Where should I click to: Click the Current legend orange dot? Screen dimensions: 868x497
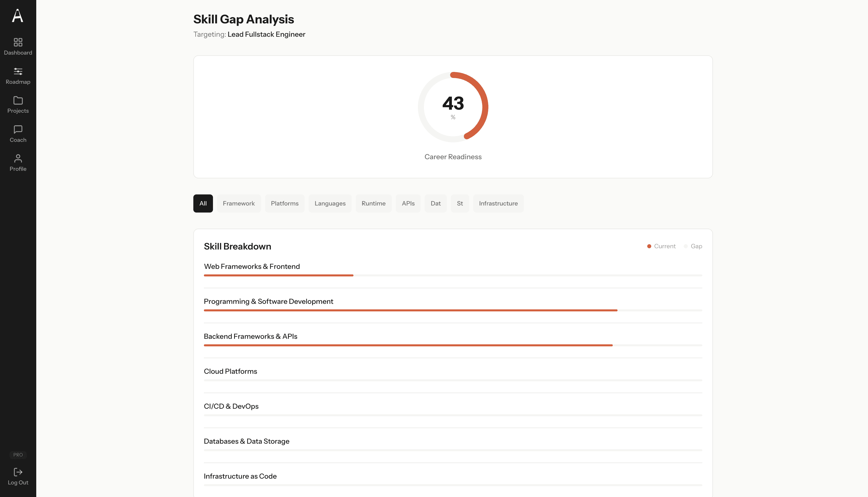coord(649,246)
